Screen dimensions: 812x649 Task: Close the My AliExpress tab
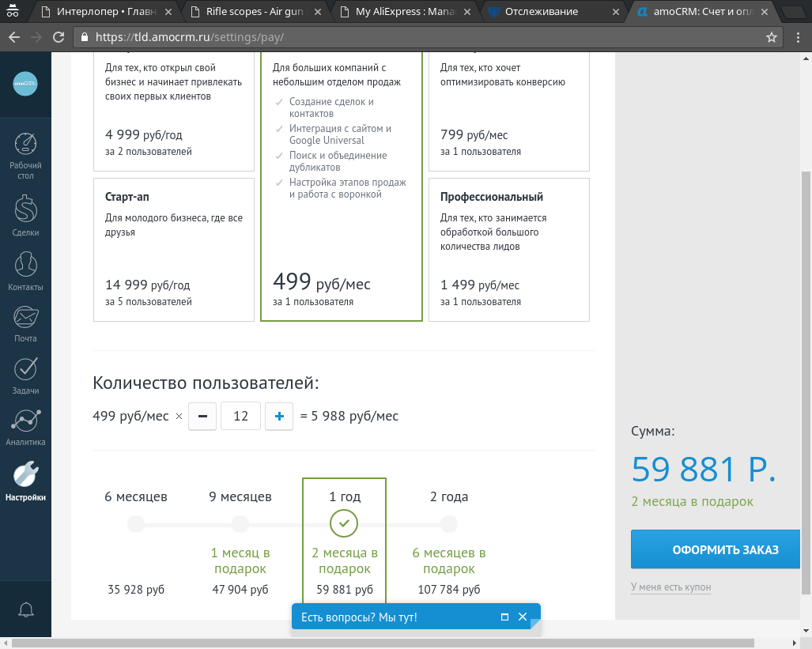467,11
